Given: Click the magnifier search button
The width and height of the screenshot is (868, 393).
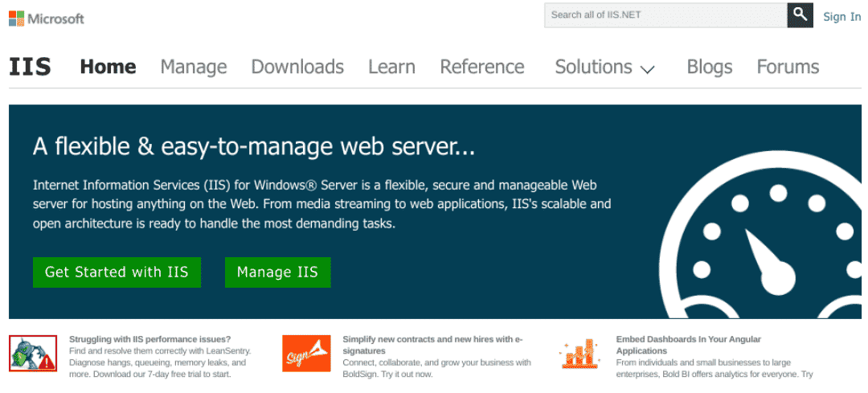Looking at the screenshot, I should click(800, 15).
